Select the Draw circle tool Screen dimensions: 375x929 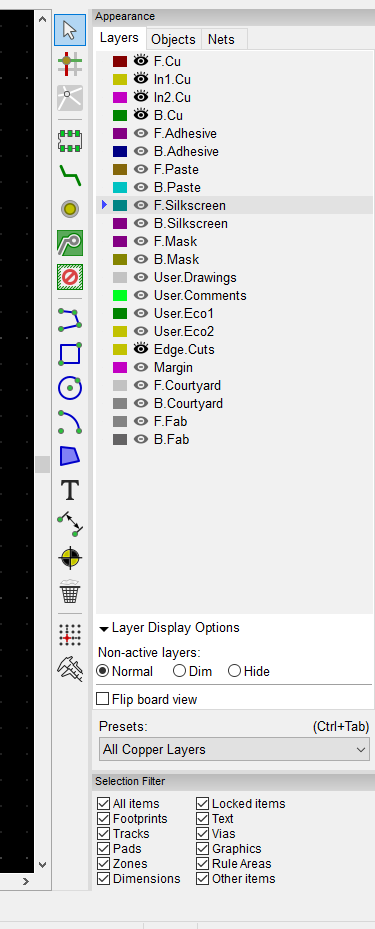point(70,388)
